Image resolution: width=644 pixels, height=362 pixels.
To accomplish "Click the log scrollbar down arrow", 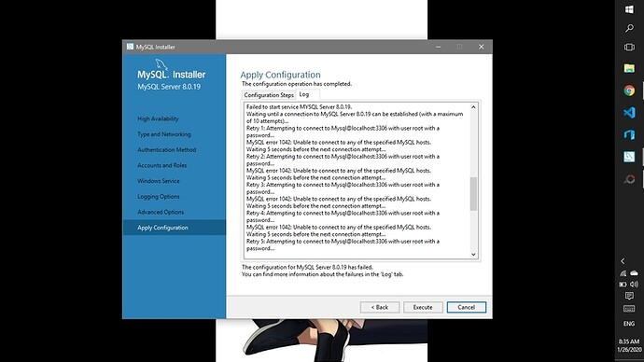I will coord(473,255).
